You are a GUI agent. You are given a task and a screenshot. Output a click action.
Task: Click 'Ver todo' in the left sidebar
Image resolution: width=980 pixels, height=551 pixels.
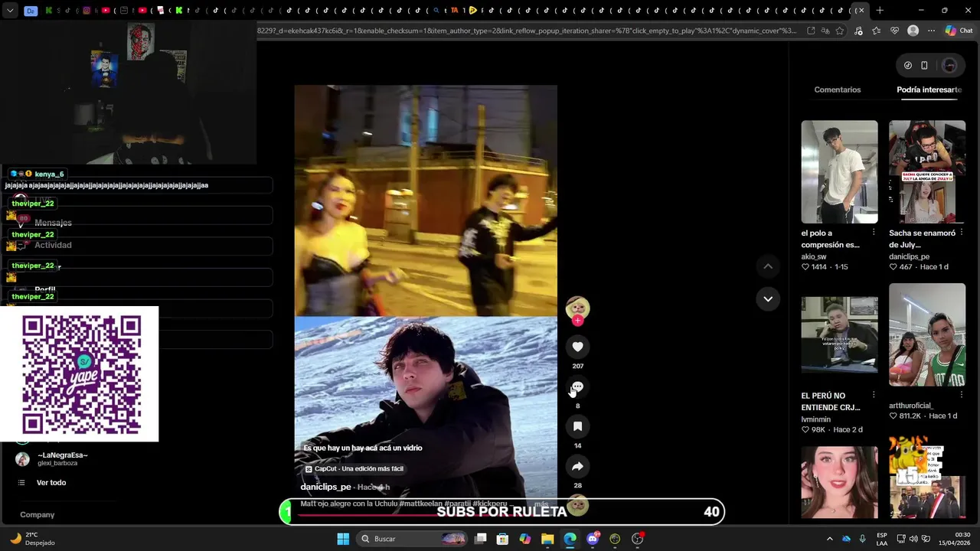pos(51,483)
